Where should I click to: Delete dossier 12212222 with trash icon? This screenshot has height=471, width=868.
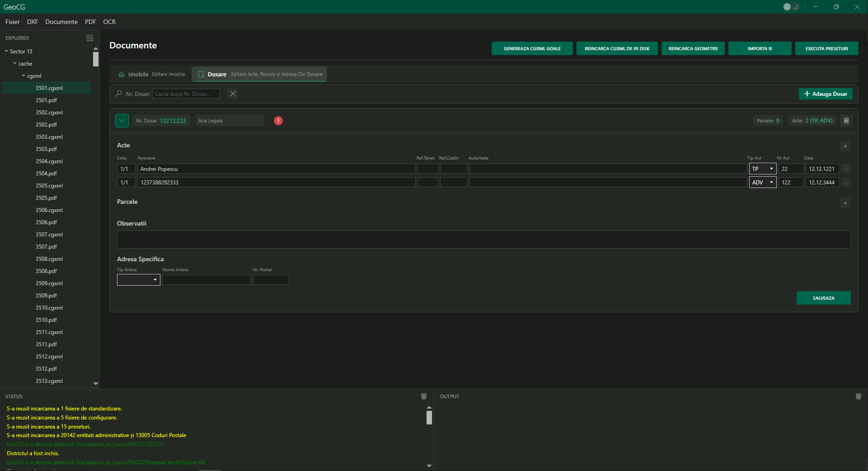tap(846, 121)
